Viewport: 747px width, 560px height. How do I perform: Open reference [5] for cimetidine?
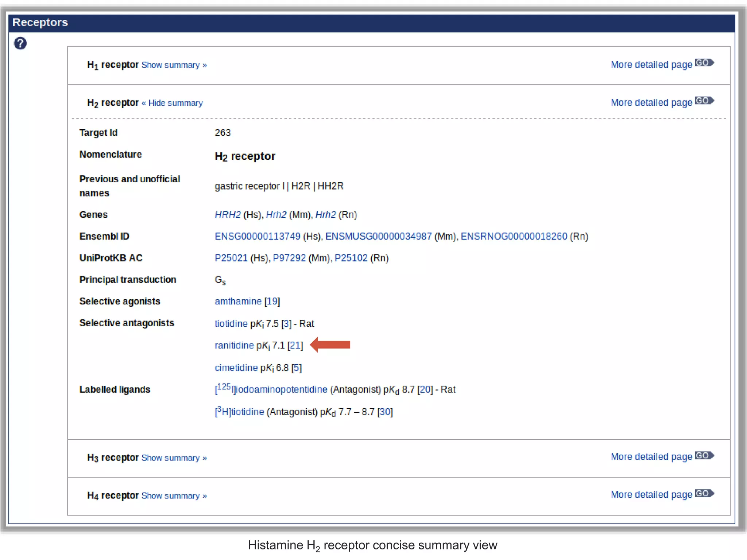(297, 367)
